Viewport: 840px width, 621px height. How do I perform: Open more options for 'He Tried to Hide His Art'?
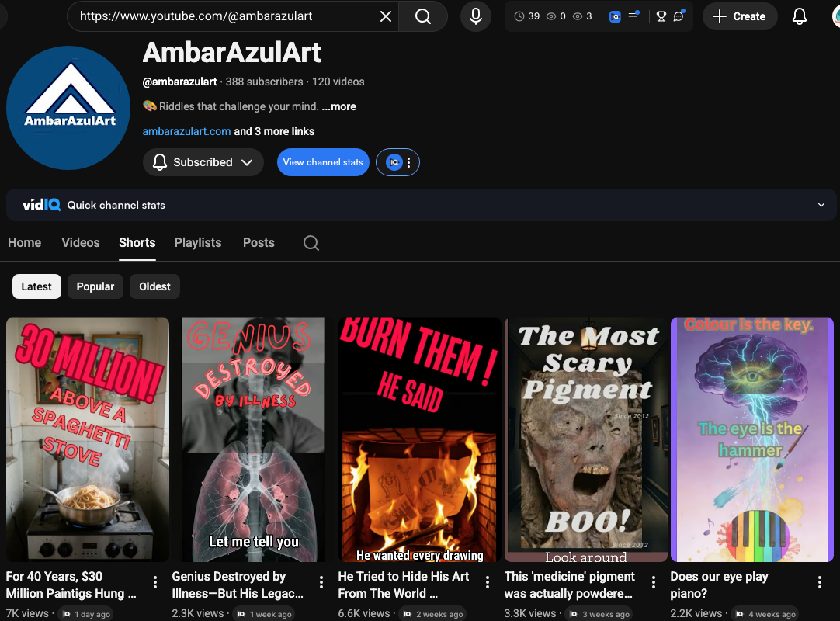point(488,582)
